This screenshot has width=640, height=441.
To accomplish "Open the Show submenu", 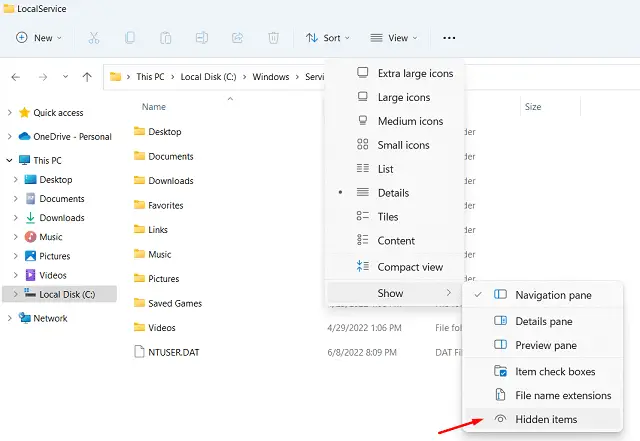I will pos(395,293).
